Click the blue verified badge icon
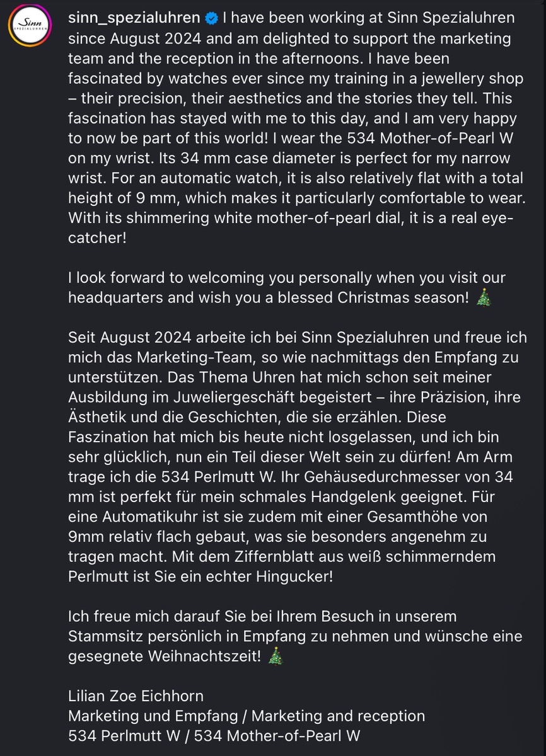 coord(212,18)
